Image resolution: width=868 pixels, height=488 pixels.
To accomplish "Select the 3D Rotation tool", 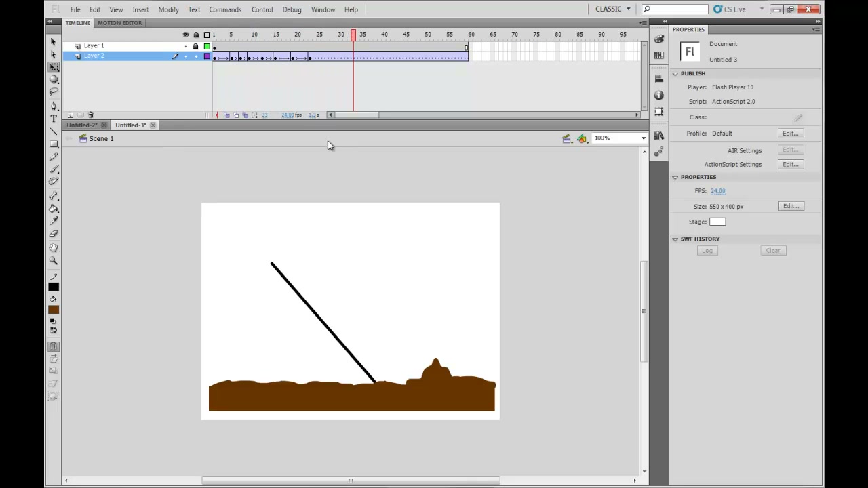I will coord(54,79).
